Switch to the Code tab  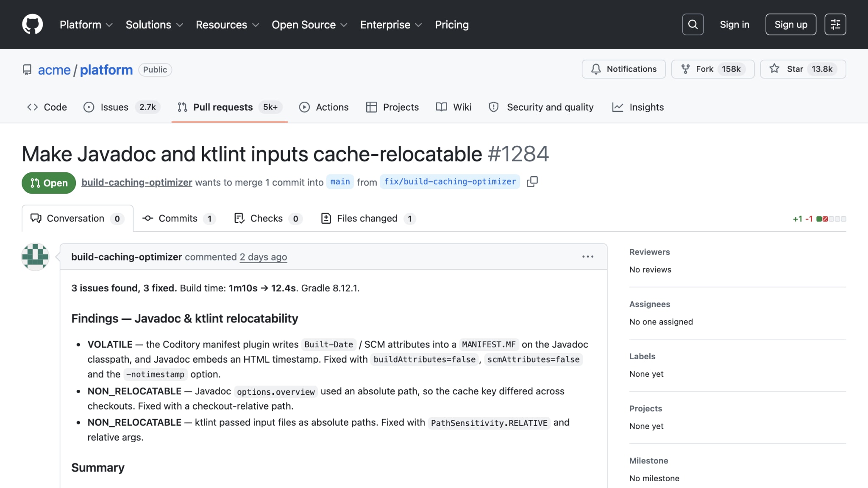click(x=47, y=107)
